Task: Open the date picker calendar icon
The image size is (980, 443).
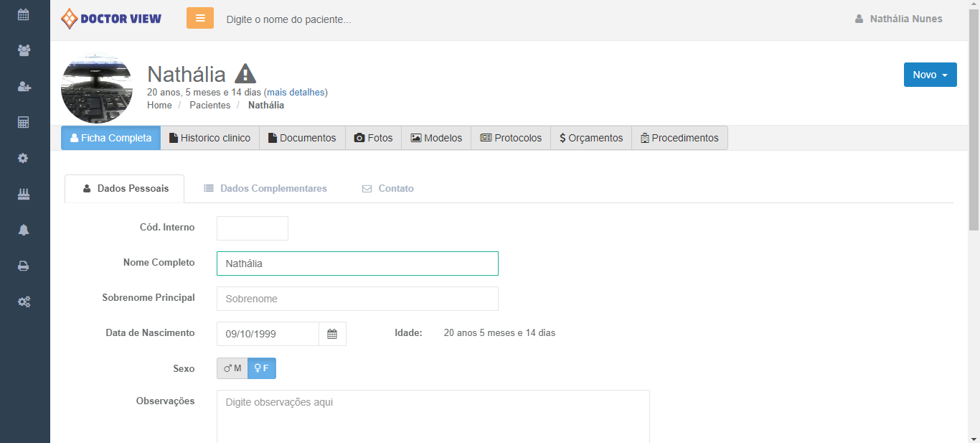Action: pyautogui.click(x=332, y=334)
